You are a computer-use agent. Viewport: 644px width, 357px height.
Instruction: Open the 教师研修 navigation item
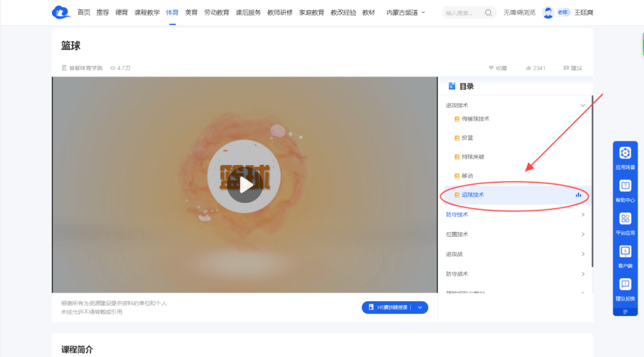[280, 13]
